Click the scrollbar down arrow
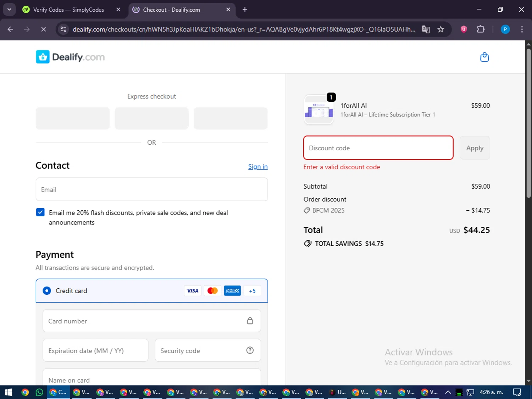 (x=528, y=381)
